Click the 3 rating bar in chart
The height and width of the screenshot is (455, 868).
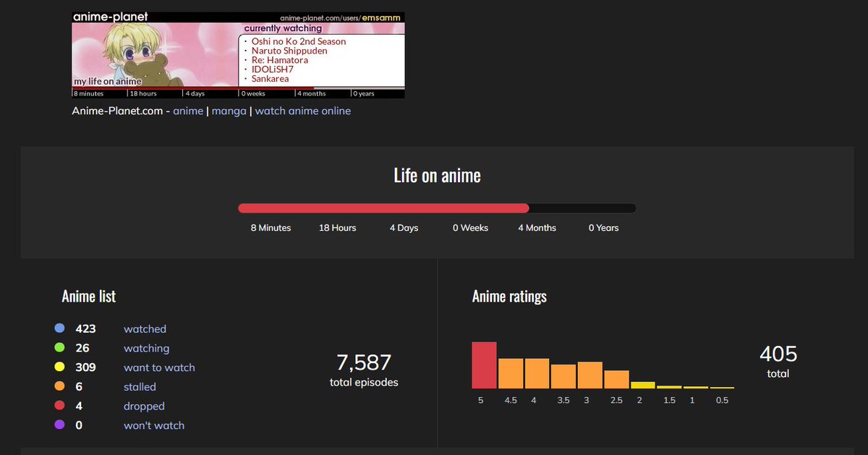click(590, 375)
